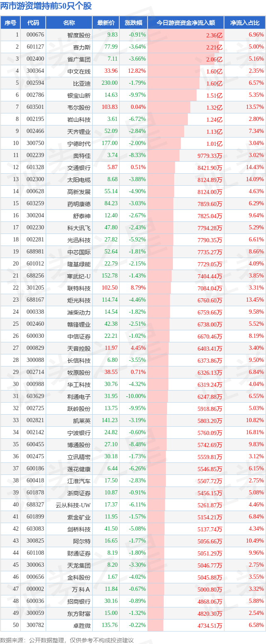Click stock code 000628

[x=35, y=192]
